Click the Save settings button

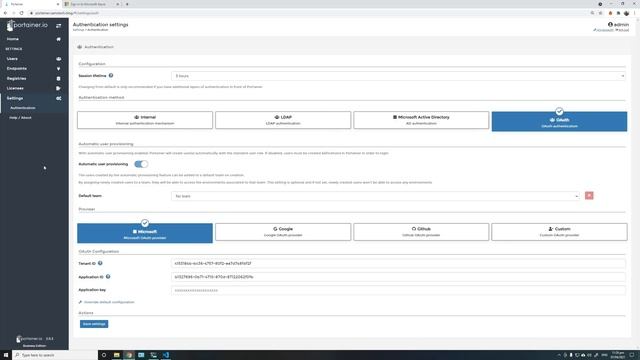pos(94,324)
